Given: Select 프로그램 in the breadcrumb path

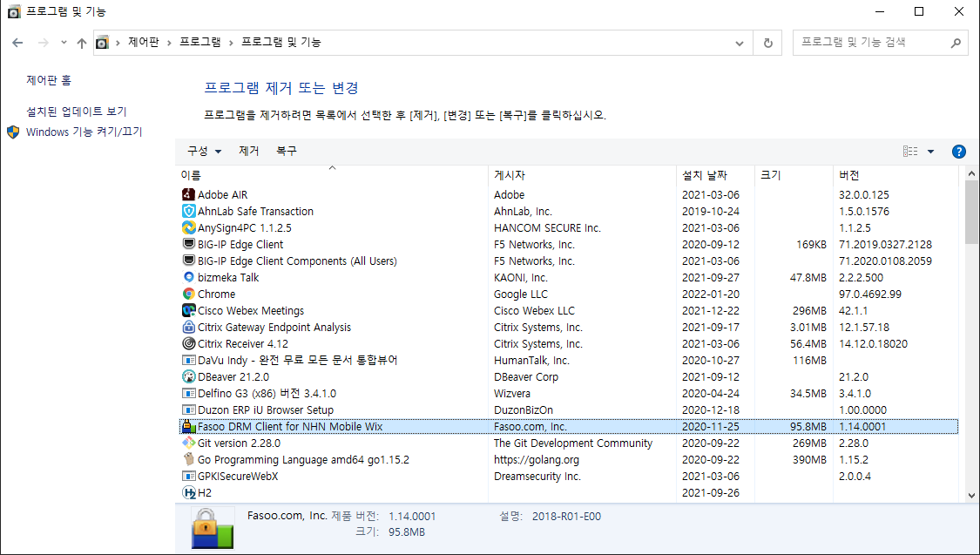Looking at the screenshot, I should [200, 42].
